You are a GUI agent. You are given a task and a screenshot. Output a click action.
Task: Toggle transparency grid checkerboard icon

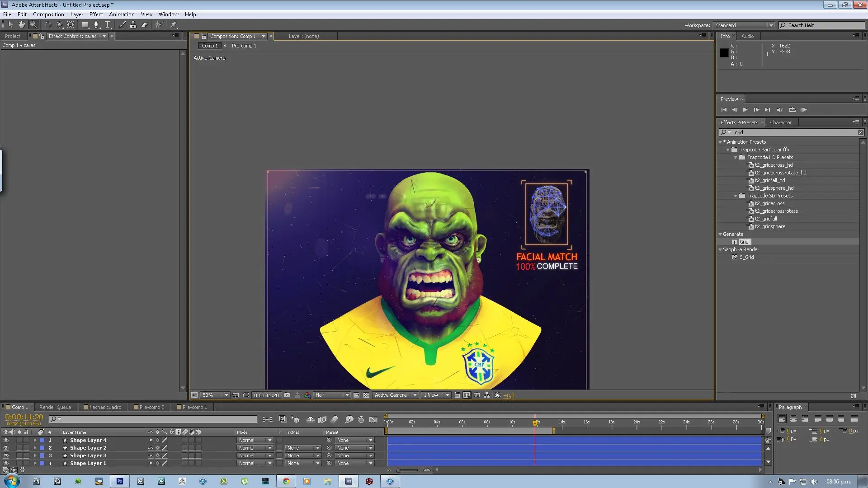[366, 395]
